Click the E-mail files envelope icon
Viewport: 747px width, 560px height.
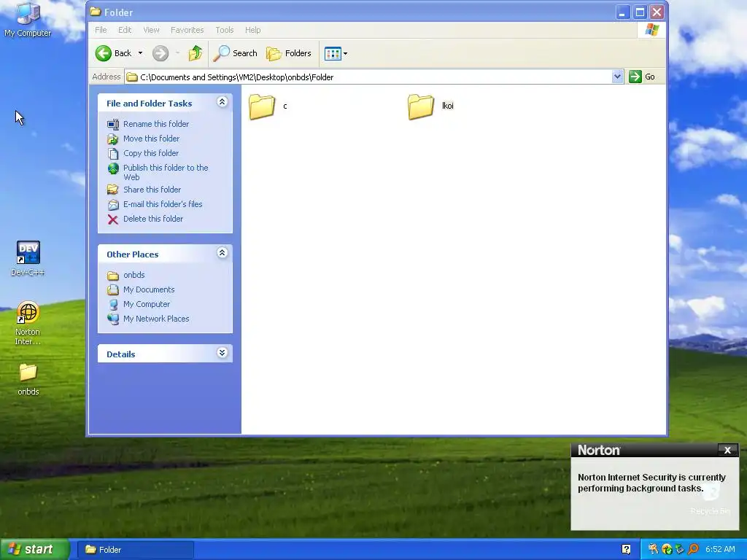point(113,205)
